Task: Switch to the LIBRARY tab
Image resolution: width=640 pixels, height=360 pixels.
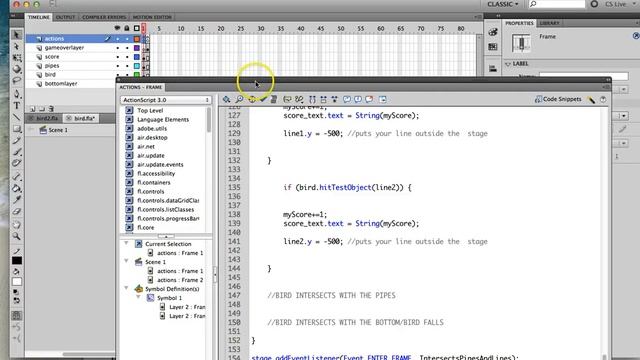Action: pyautogui.click(x=549, y=23)
